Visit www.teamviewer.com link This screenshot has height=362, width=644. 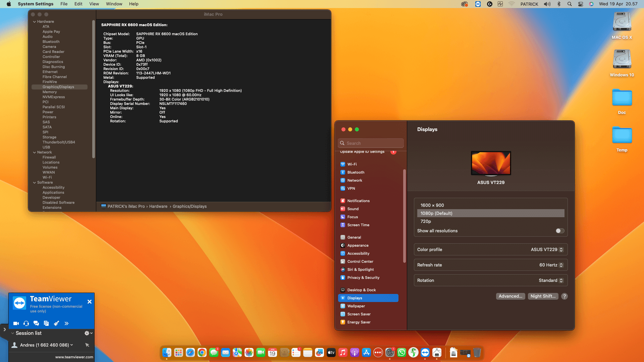(x=74, y=357)
